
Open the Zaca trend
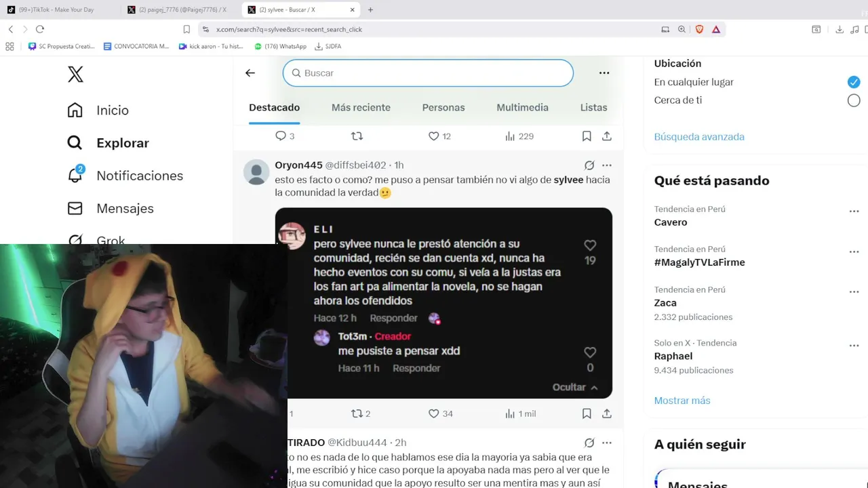tap(665, 303)
